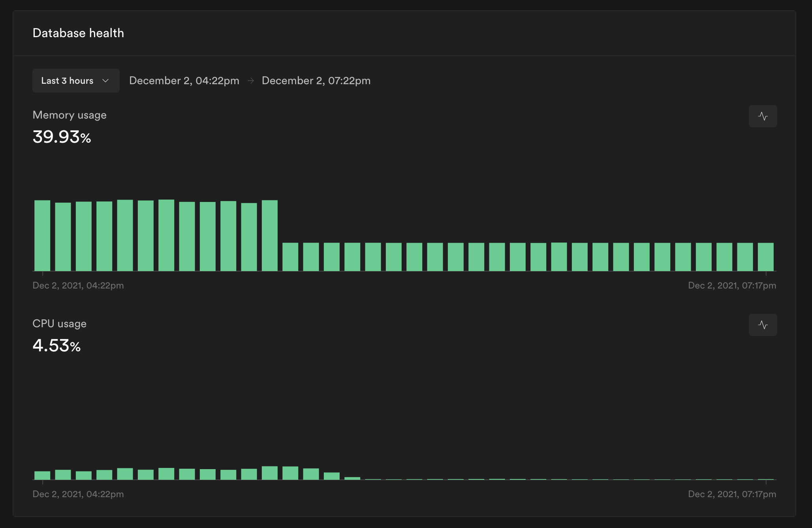Click Memory chart's "Dec 2, 2021, 07:17pm" axis label
The image size is (812, 528).
pyautogui.click(x=732, y=285)
